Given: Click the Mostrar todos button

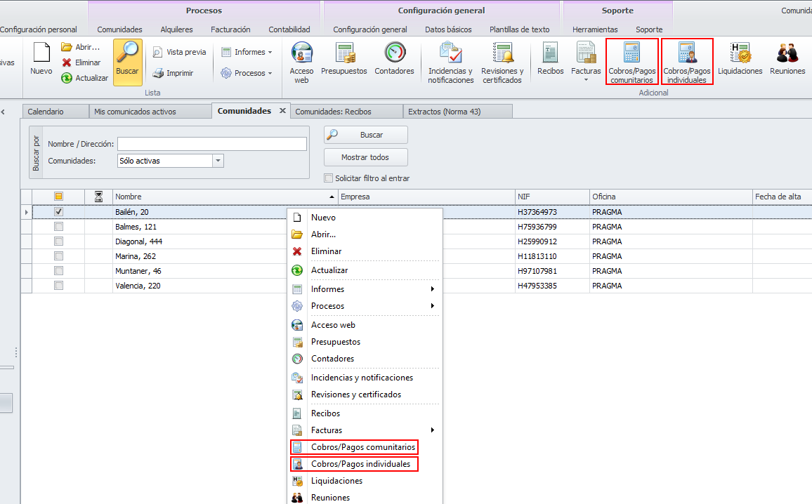Looking at the screenshot, I should pos(365,157).
